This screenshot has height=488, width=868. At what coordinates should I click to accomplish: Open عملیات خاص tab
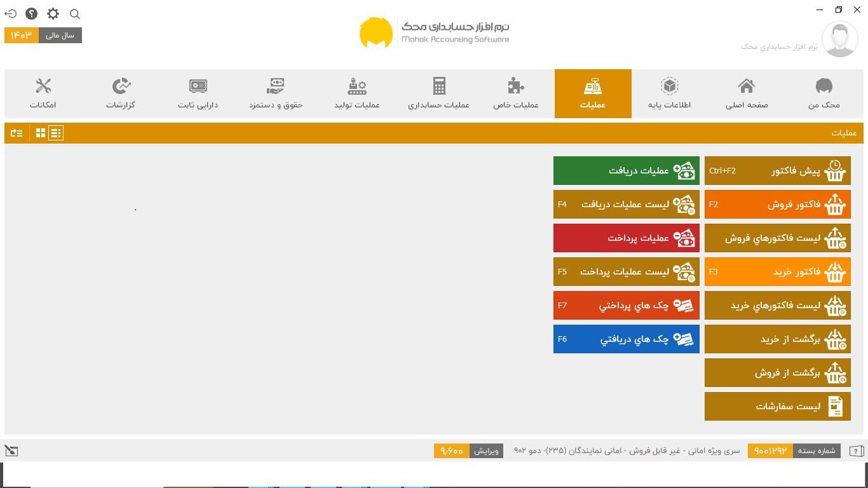pyautogui.click(x=516, y=93)
